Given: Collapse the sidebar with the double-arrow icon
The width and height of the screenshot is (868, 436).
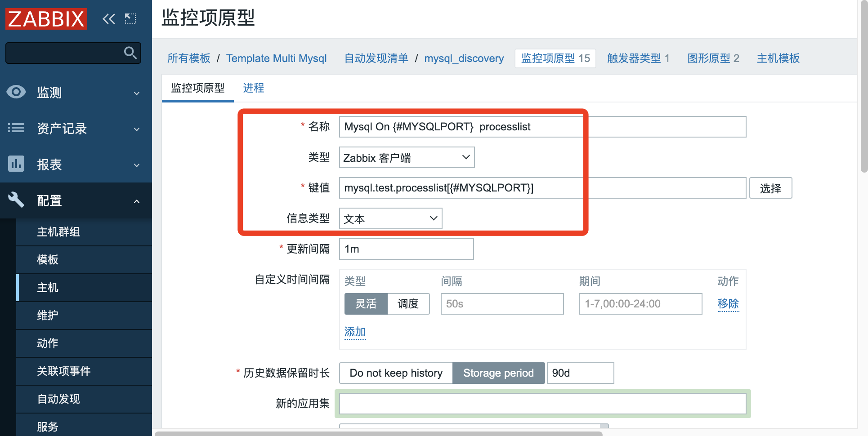Looking at the screenshot, I should tap(108, 18).
